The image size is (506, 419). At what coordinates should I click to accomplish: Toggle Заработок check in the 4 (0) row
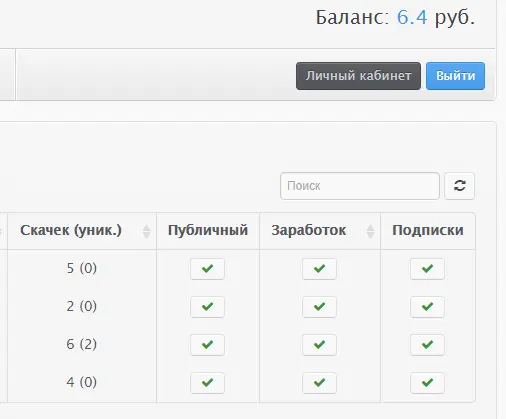click(x=319, y=383)
